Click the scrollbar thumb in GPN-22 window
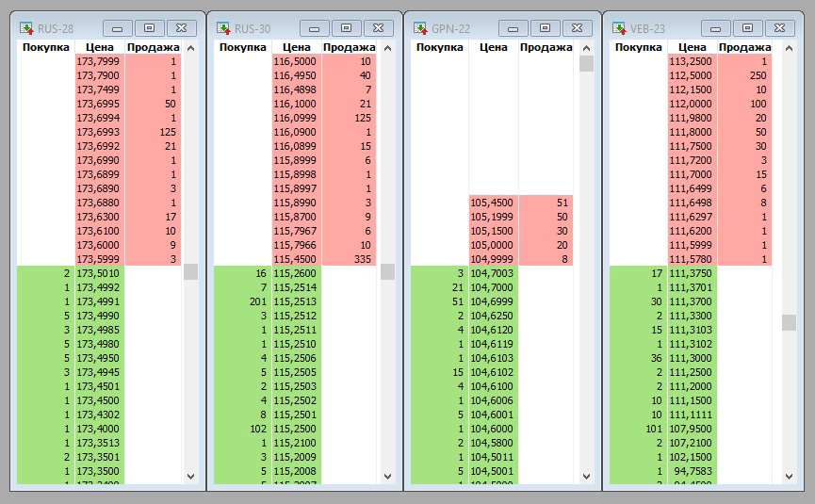Viewport: 815px width, 504px height. (586, 64)
